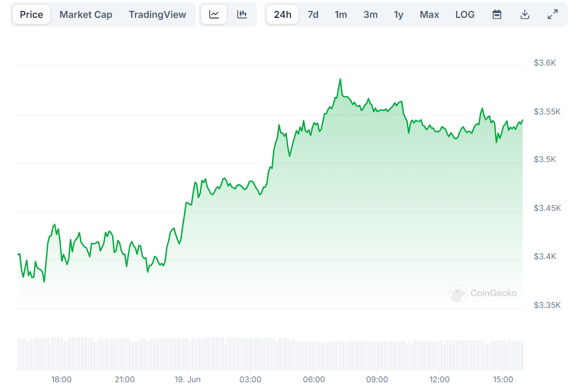Image resolution: width=576 pixels, height=392 pixels.
Task: Show the 3m price history
Action: (370, 15)
